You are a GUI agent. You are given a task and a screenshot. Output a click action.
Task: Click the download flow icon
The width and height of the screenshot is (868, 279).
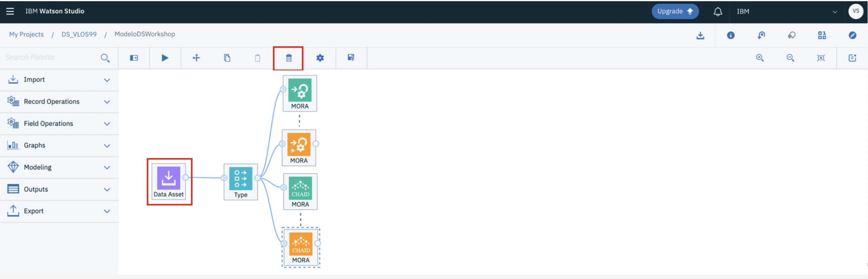coord(700,35)
